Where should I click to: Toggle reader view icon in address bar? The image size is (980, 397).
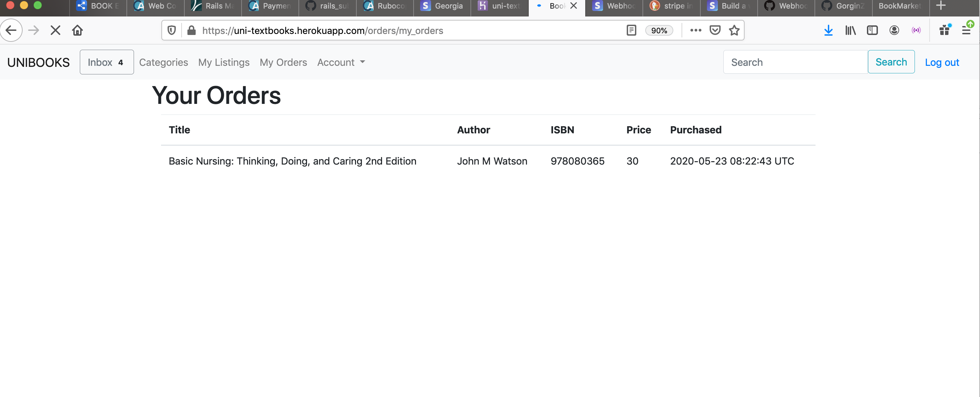631,31
